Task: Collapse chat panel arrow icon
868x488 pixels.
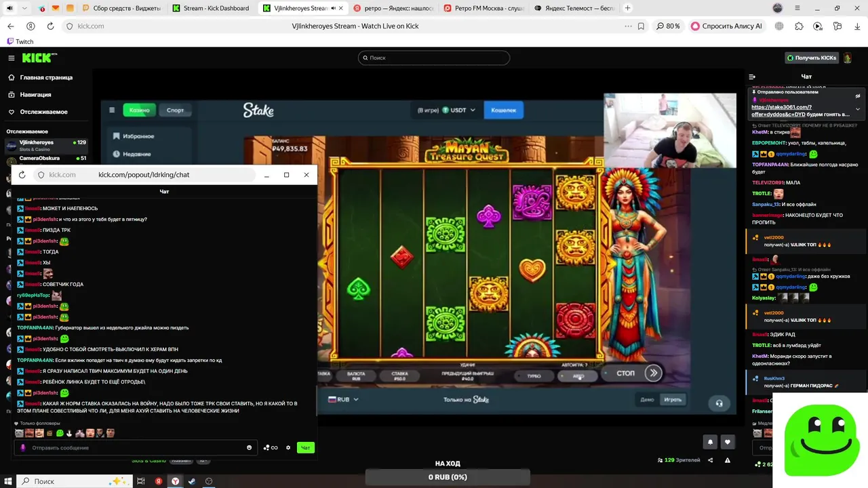Action: coord(752,77)
